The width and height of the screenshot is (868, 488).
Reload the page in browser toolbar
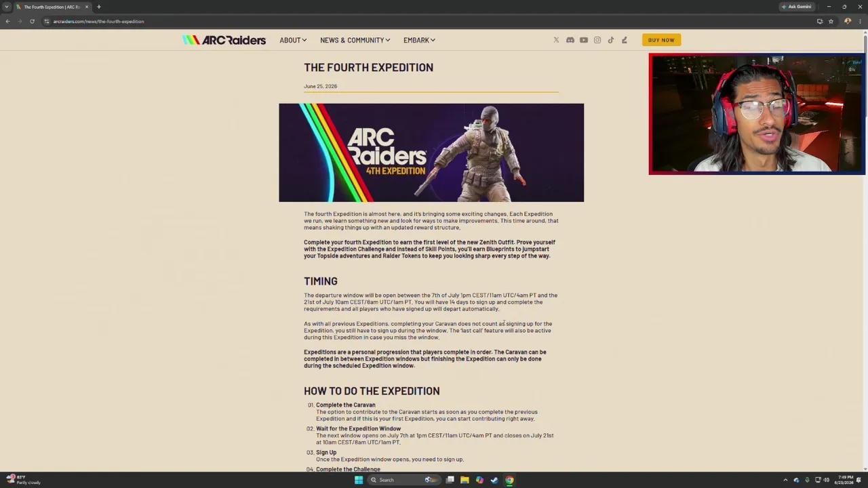32,21
